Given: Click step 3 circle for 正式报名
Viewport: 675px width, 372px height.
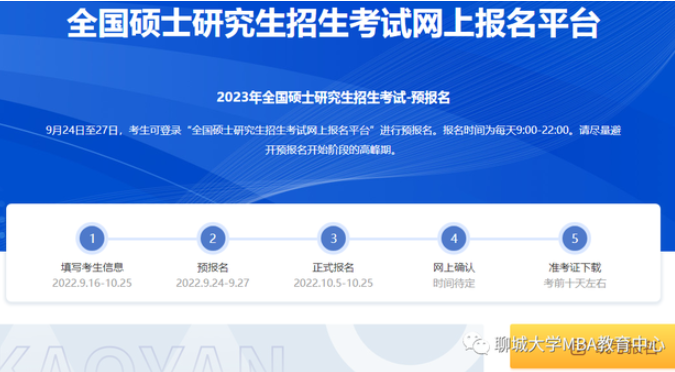Looking at the screenshot, I should [x=333, y=238].
